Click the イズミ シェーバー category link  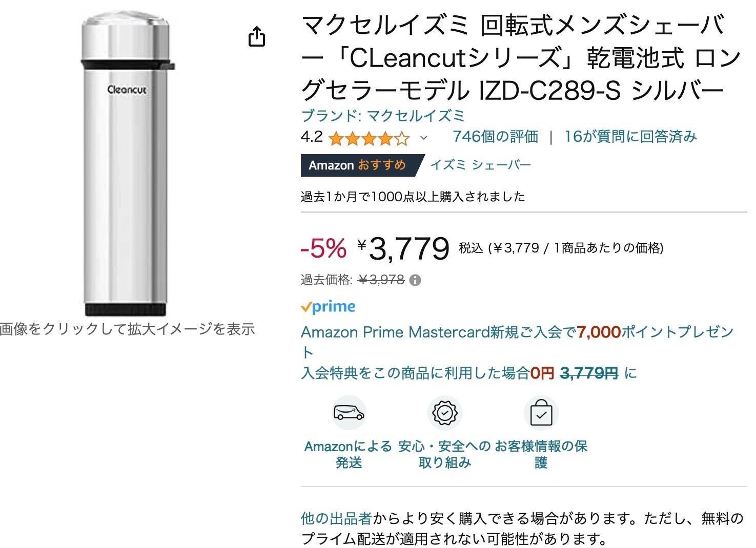click(480, 165)
